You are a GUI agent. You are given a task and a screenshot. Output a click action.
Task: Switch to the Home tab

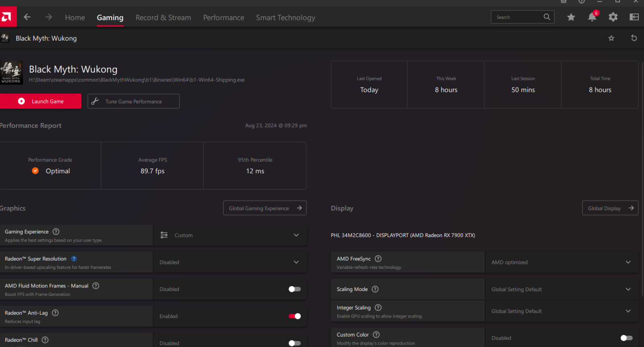click(x=75, y=17)
